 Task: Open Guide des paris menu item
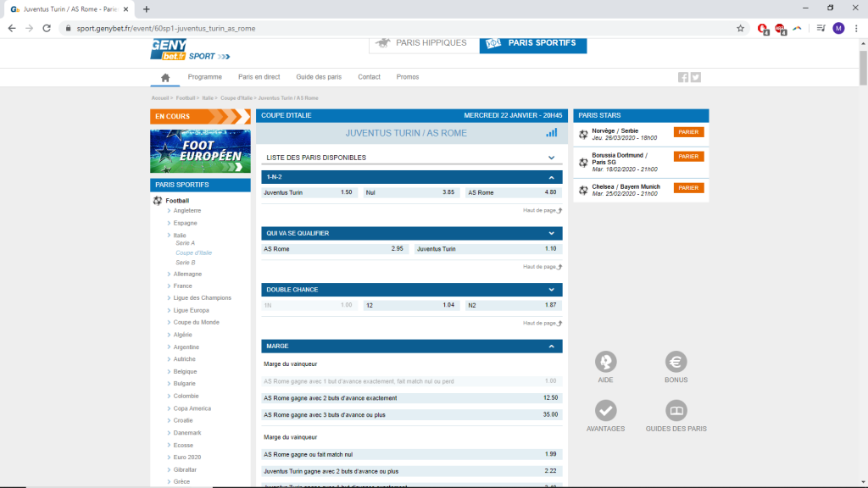pos(319,77)
